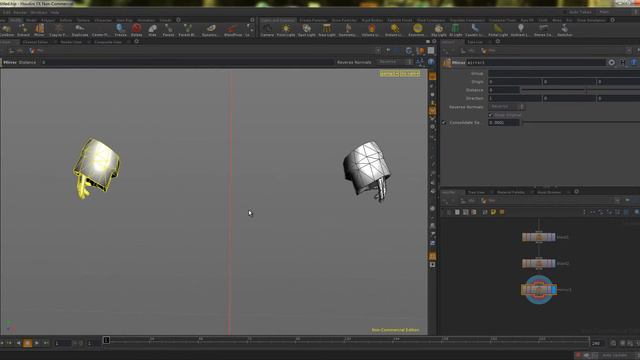Select the topmost node in the network
The height and width of the screenshot is (360, 640).
click(538, 237)
